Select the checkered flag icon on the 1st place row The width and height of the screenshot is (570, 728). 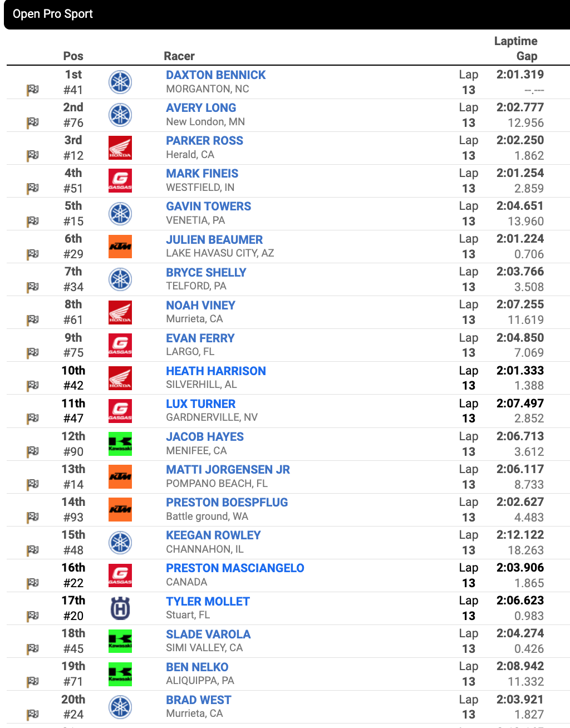pyautogui.click(x=32, y=90)
